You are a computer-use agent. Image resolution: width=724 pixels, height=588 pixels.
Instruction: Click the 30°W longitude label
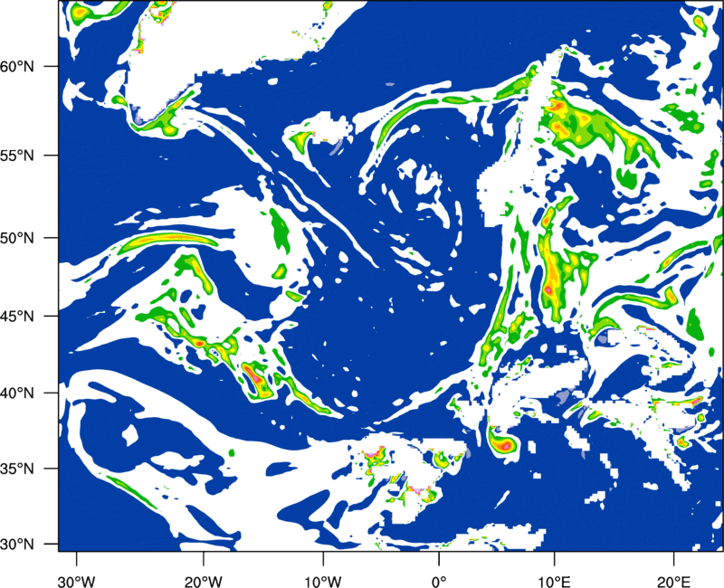tap(76, 582)
